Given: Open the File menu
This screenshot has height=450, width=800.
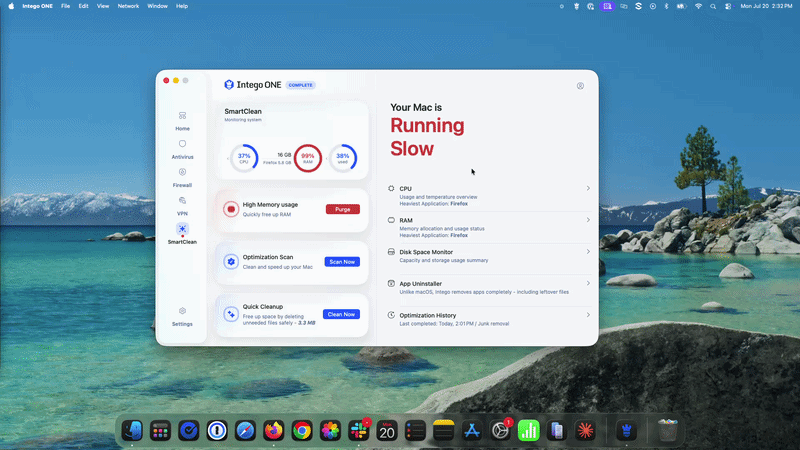Looking at the screenshot, I should click(x=65, y=6).
